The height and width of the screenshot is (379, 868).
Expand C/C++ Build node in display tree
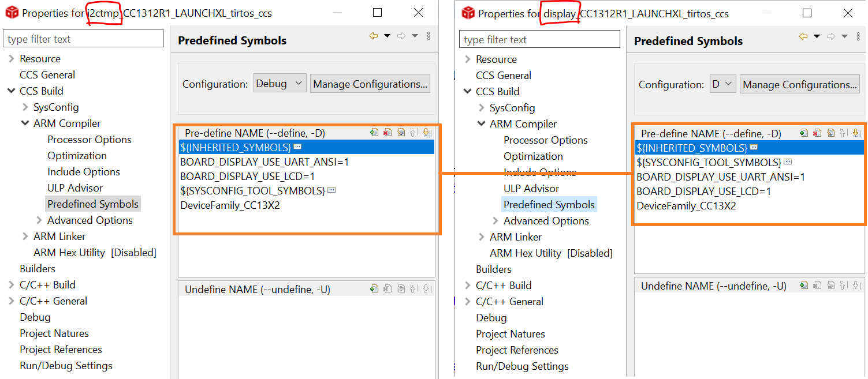coord(468,285)
